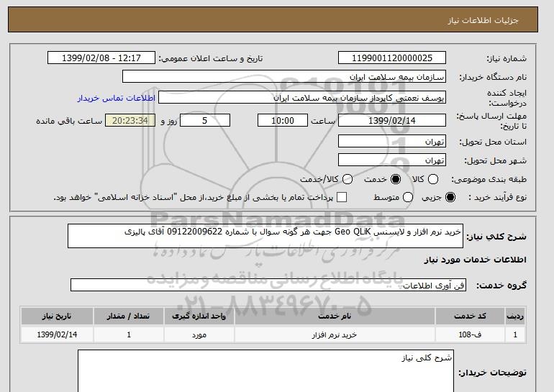Click the اطلاعات خدمات مورد نیاز section heading
This screenshot has height=392, width=554.
(475, 260)
